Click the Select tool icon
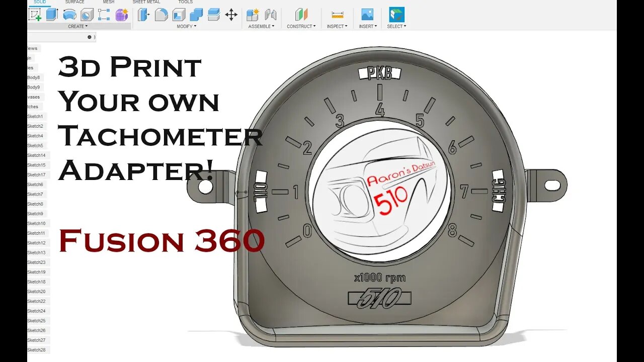Screen dimensions: 644x362 point(396,15)
